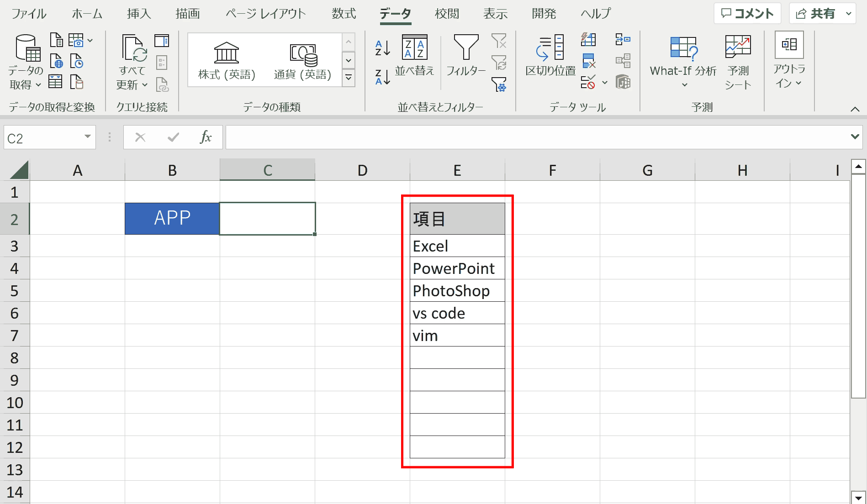Select column E header

pos(457,170)
